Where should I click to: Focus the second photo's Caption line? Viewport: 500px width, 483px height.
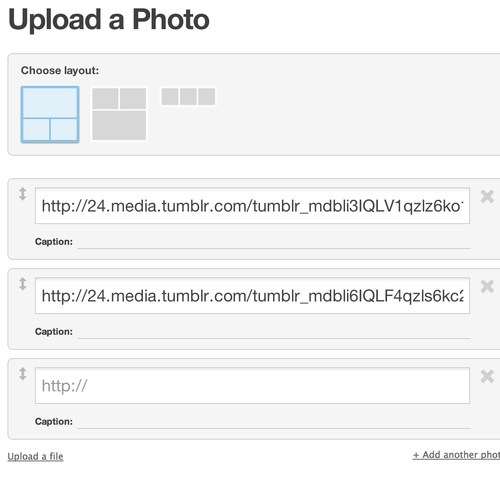274,332
